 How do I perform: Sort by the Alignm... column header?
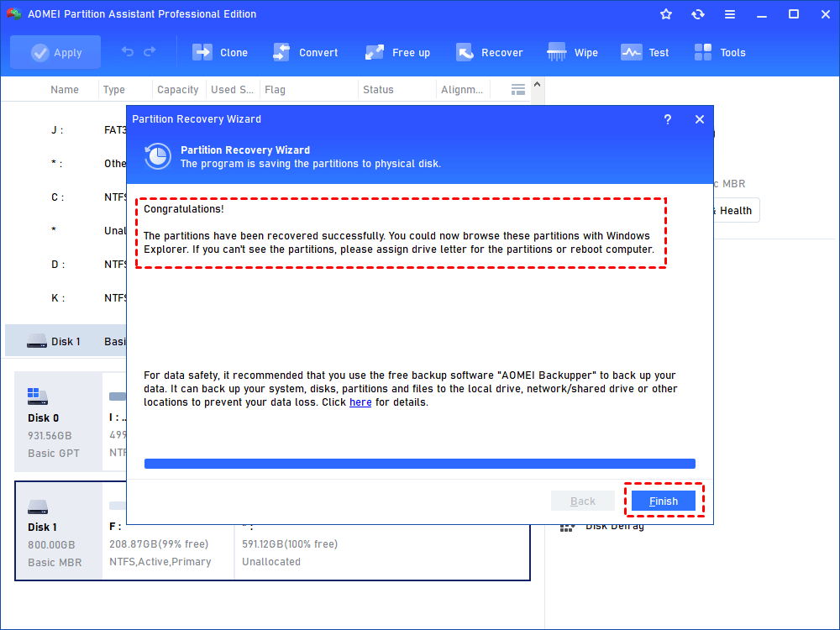click(462, 90)
